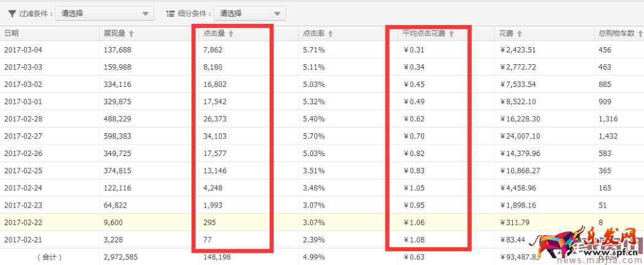Viewport: 644px width, 265px height.
Task: Sort by 总购物车数 using arrow icon
Action: (x=640, y=34)
